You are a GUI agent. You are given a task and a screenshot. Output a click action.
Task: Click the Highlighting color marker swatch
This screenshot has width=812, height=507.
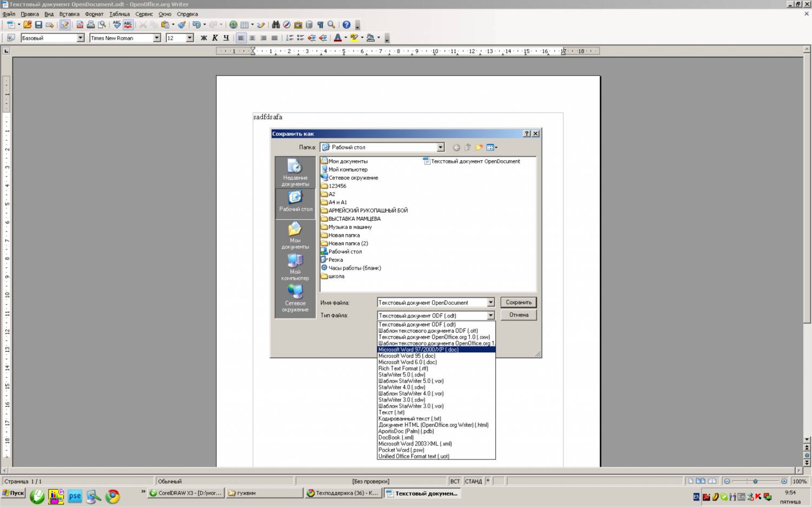[354, 38]
